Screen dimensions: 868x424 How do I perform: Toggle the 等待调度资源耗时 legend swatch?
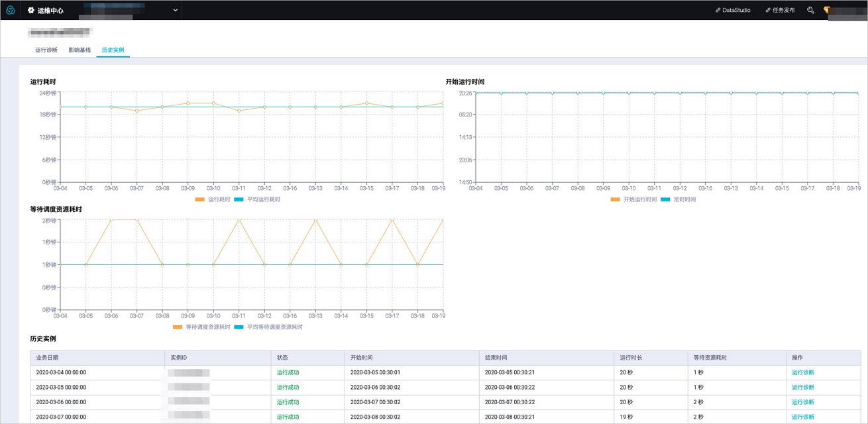178,327
